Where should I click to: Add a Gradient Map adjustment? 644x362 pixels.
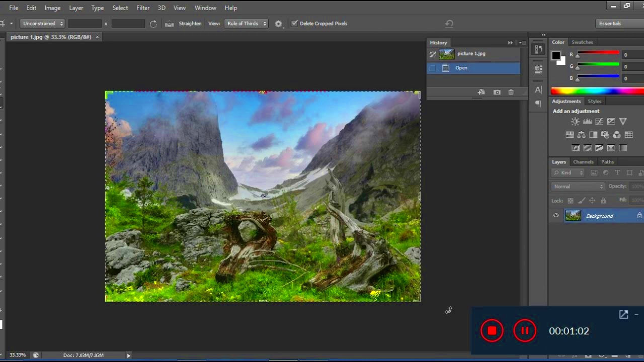623,148
